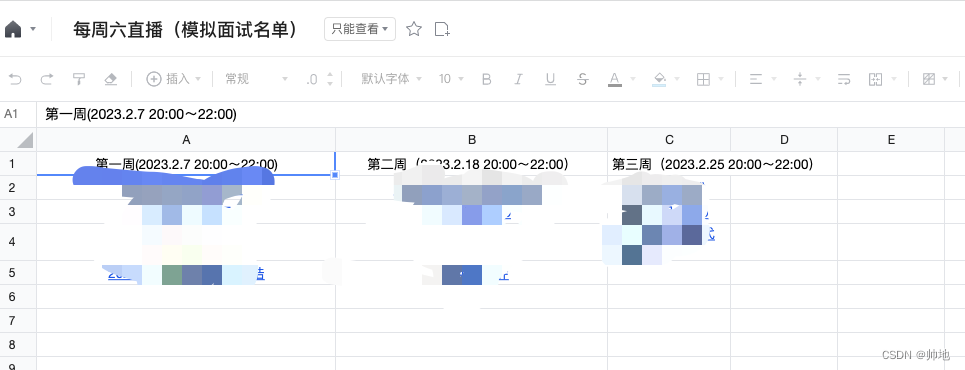Expand the arrow beside home icon
This screenshot has width=965, height=370.
click(33, 29)
